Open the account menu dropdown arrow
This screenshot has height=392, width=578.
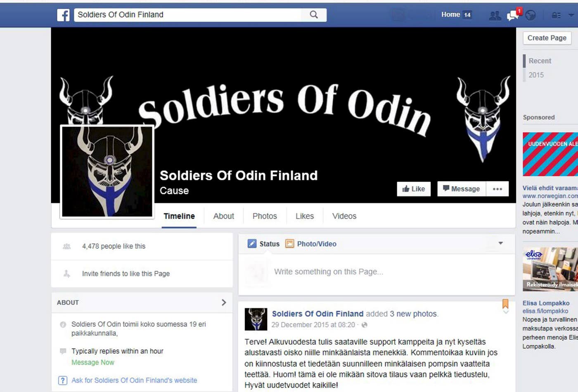pyautogui.click(x=571, y=15)
